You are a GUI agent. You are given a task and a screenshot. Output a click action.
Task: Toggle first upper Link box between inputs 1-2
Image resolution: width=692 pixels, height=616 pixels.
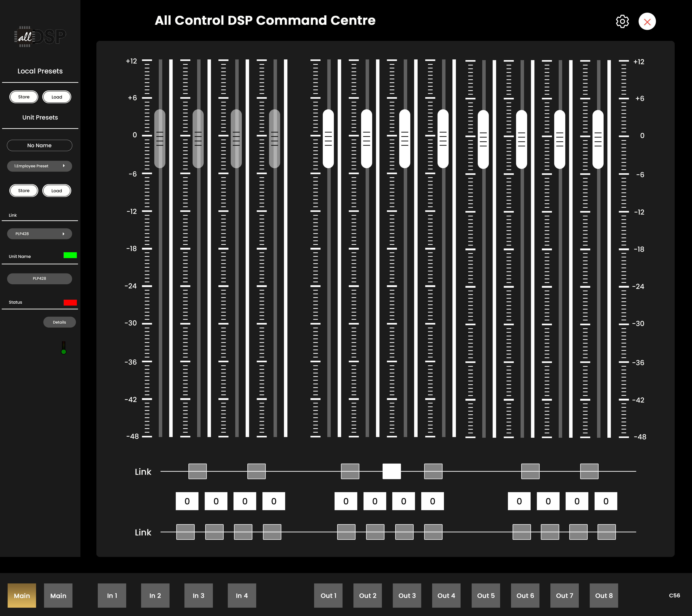point(197,471)
